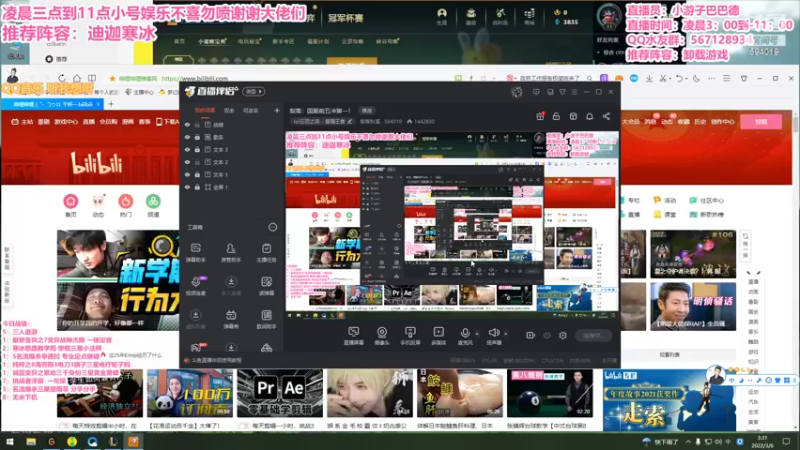Viewport: 800px width, 450px height.
Task: Collapse the 工具箱 toolbox panel
Action: 273,227
